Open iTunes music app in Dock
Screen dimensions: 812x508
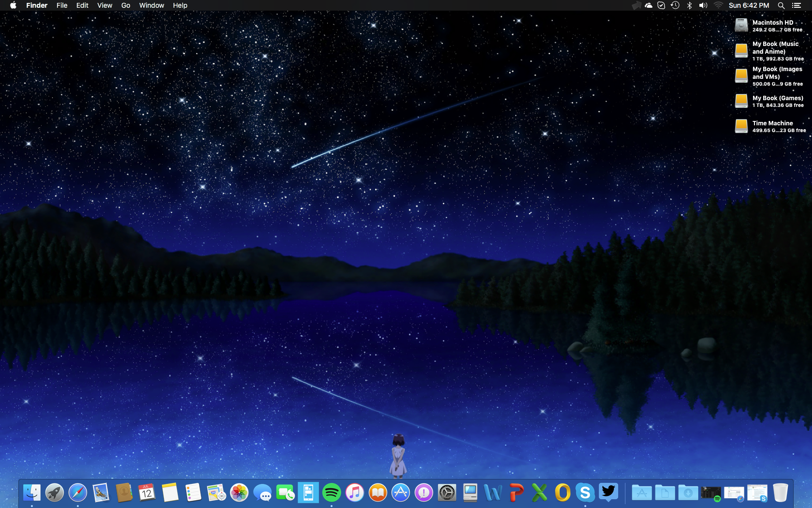coord(355,493)
